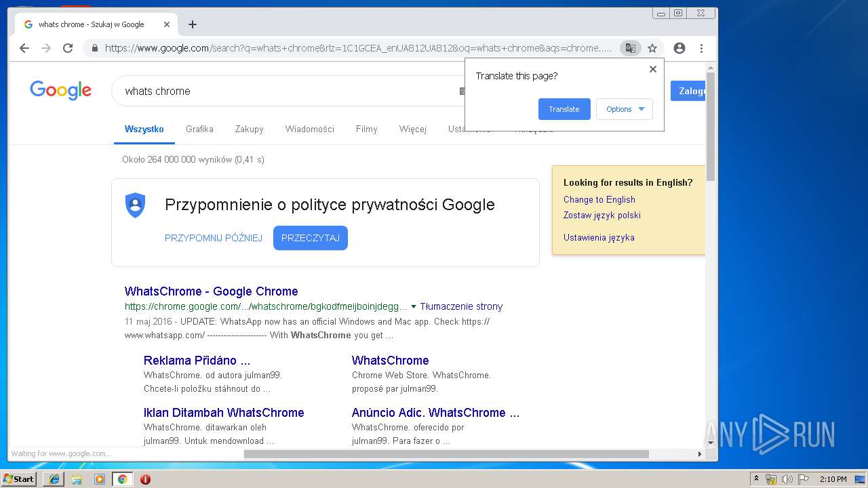
Task: Click the scroll down arrow
Action: pyautogui.click(x=711, y=443)
